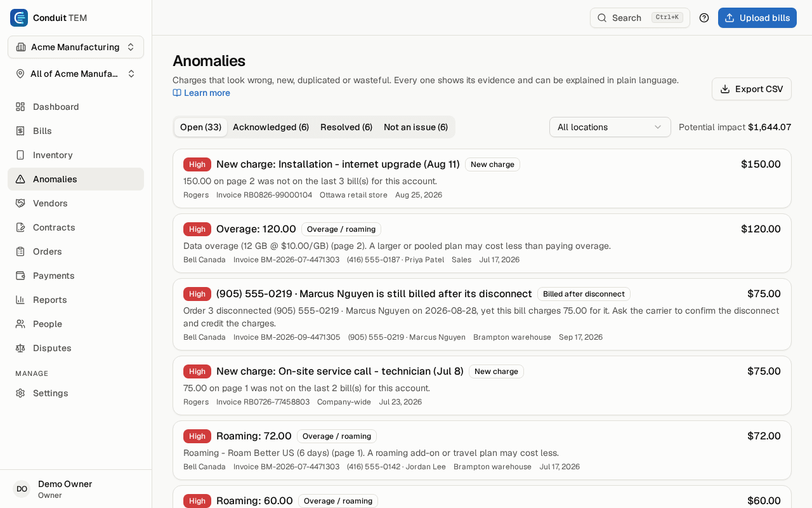Image resolution: width=812 pixels, height=508 pixels.
Task: Click the Search field in header
Action: tap(640, 18)
